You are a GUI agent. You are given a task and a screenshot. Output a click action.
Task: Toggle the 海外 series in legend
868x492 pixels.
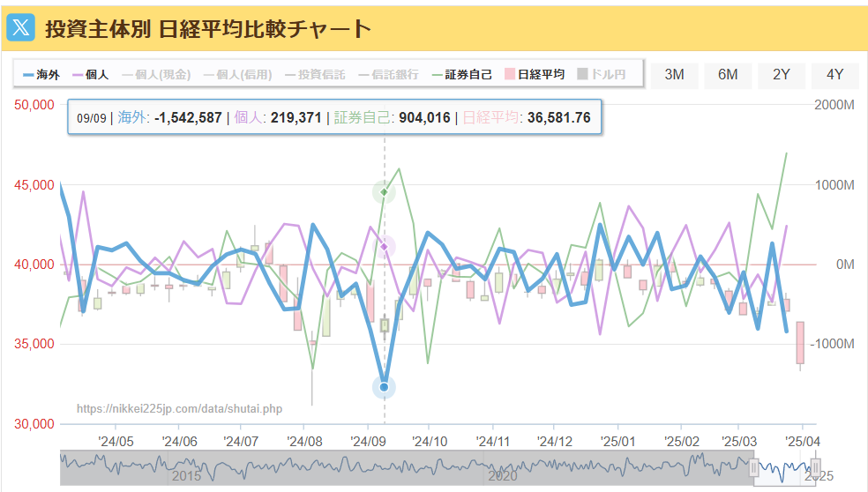point(41,75)
